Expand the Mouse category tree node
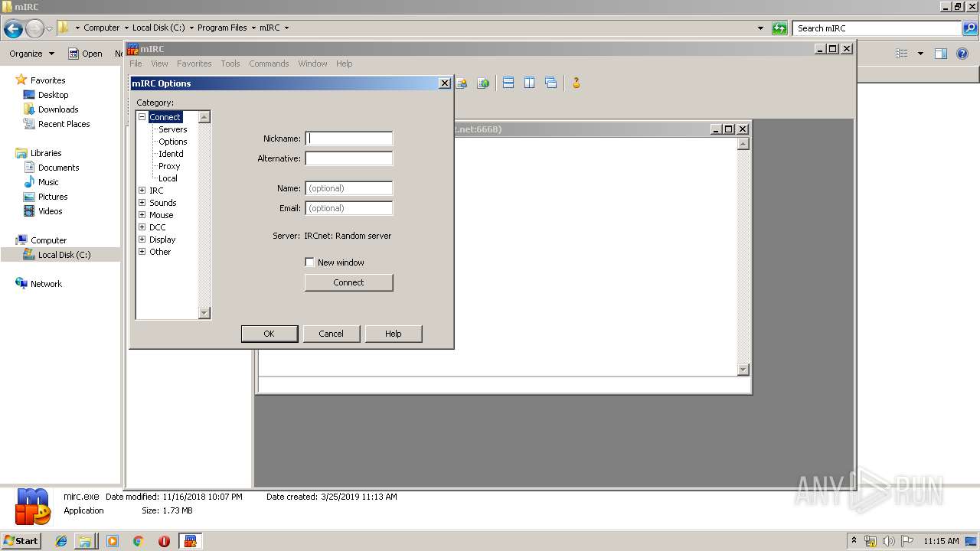The width and height of the screenshot is (980, 551). point(142,215)
